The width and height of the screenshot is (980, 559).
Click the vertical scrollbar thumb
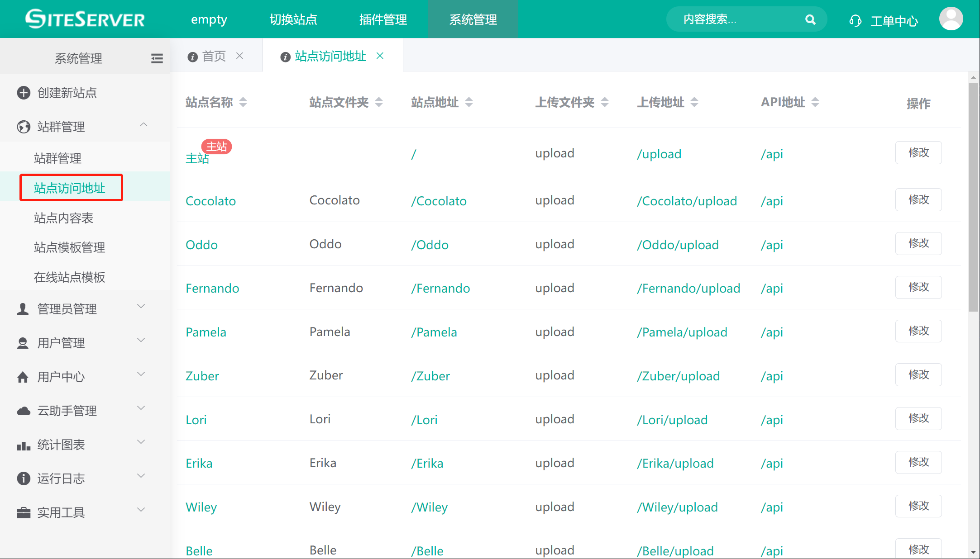pos(973,197)
